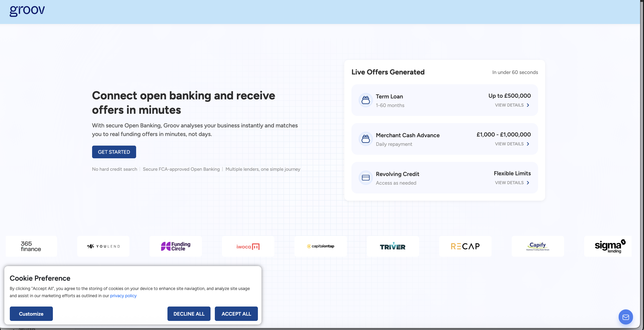Select the Triver partner logo
This screenshot has width=644, height=330.
coord(393,246)
